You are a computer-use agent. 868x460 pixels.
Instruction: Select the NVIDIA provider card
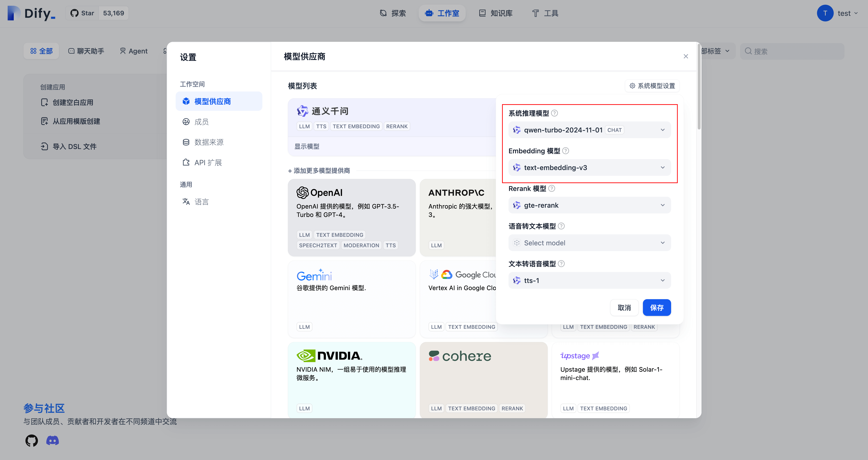click(351, 380)
